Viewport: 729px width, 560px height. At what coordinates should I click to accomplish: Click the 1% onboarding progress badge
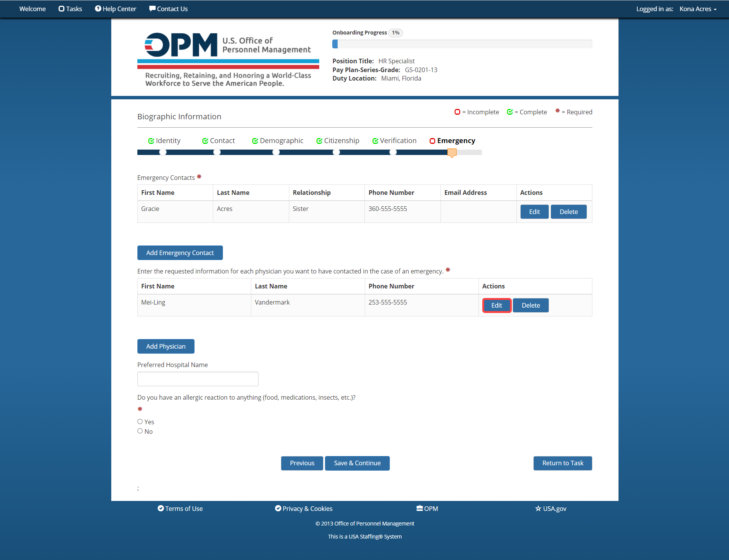click(x=396, y=33)
